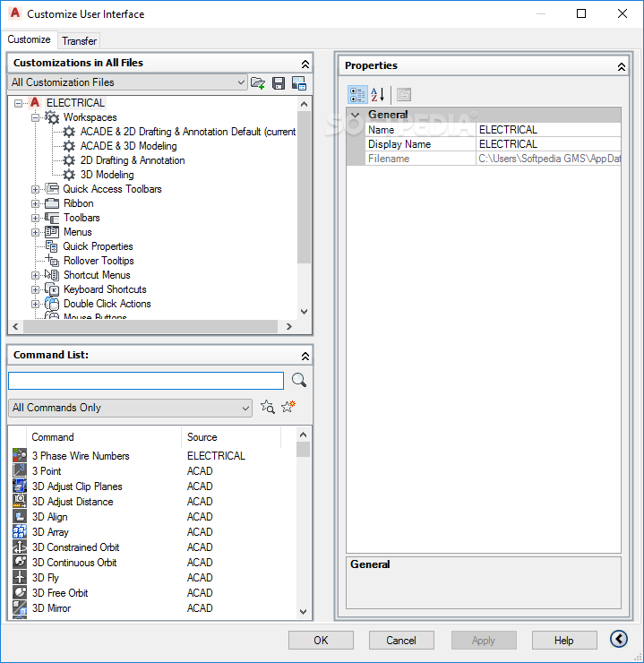Click the 3D Array command icon
The width and height of the screenshot is (644, 663).
point(20,531)
